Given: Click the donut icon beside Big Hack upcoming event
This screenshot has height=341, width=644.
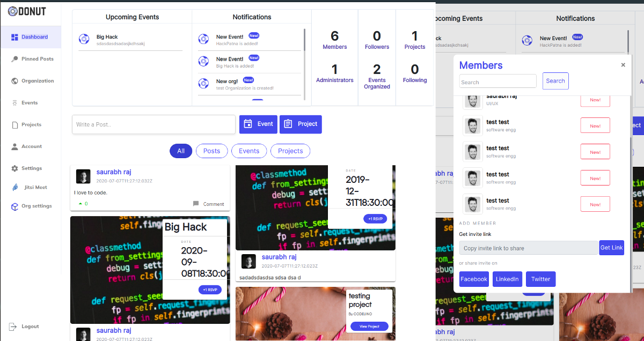Looking at the screenshot, I should pos(84,39).
